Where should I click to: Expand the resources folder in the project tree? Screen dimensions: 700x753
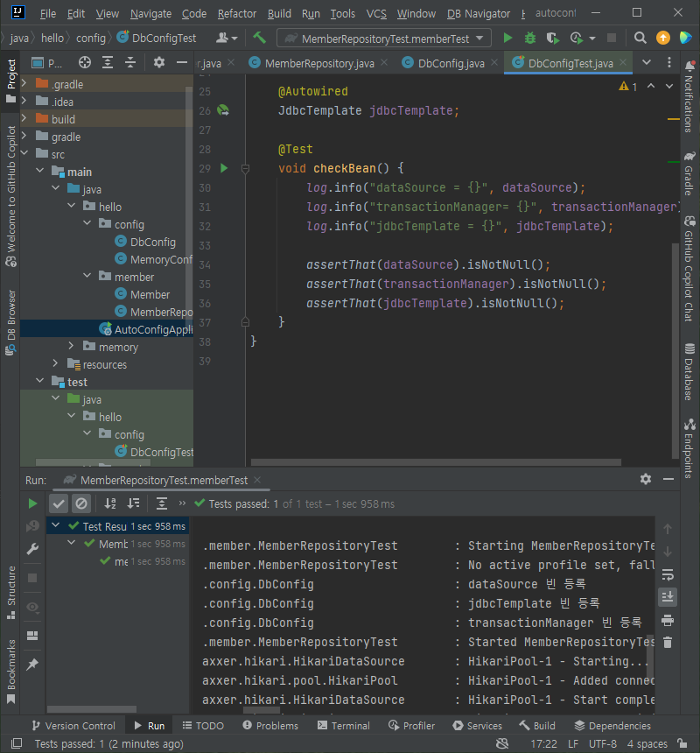tap(57, 364)
